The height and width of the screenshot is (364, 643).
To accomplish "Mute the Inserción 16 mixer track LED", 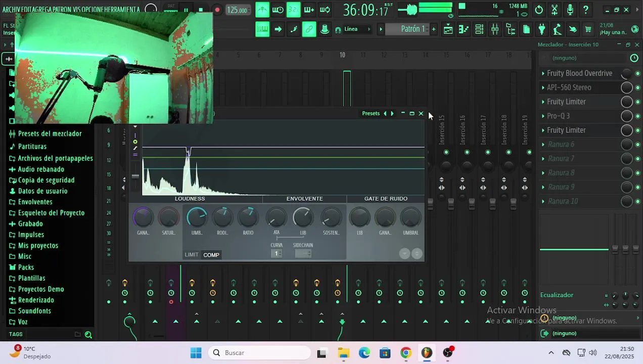I will tap(467, 152).
